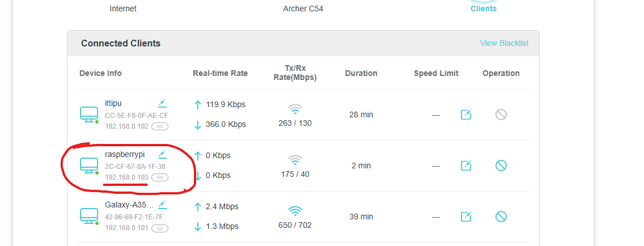Click the ittipu device monitor icon
This screenshot has height=246, width=644.
pos(89,114)
